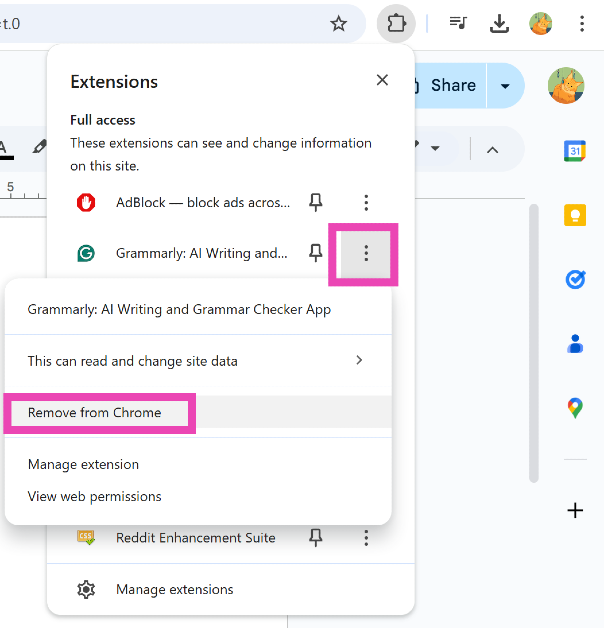This screenshot has width=605, height=628.
Task: Pin Reddit Enhancement Suite to toolbar
Action: coord(316,538)
